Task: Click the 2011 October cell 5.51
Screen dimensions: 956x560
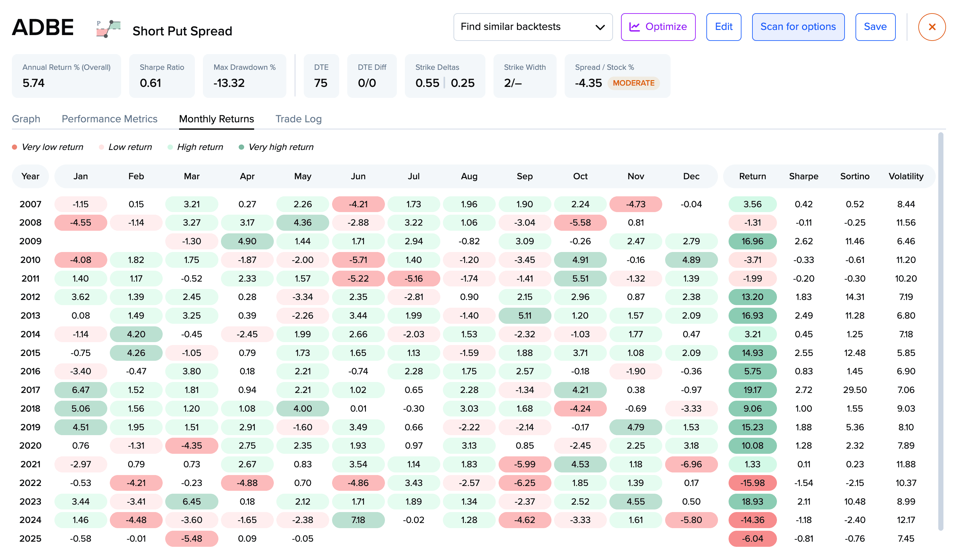Action: click(580, 279)
